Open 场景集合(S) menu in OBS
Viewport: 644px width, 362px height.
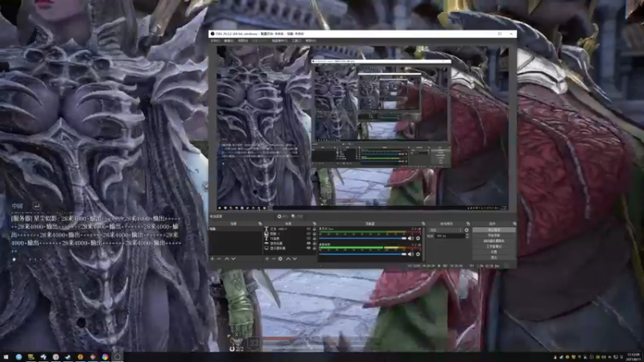point(279,41)
